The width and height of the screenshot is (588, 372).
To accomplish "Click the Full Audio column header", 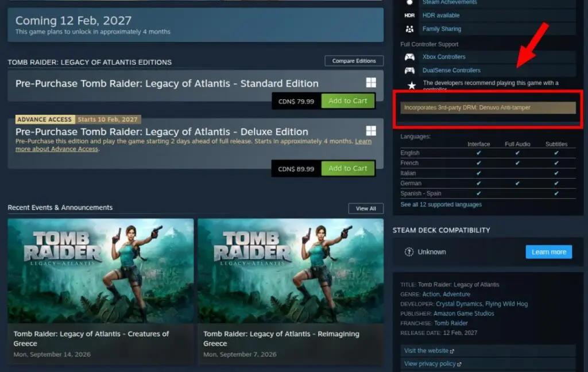I will [517, 144].
